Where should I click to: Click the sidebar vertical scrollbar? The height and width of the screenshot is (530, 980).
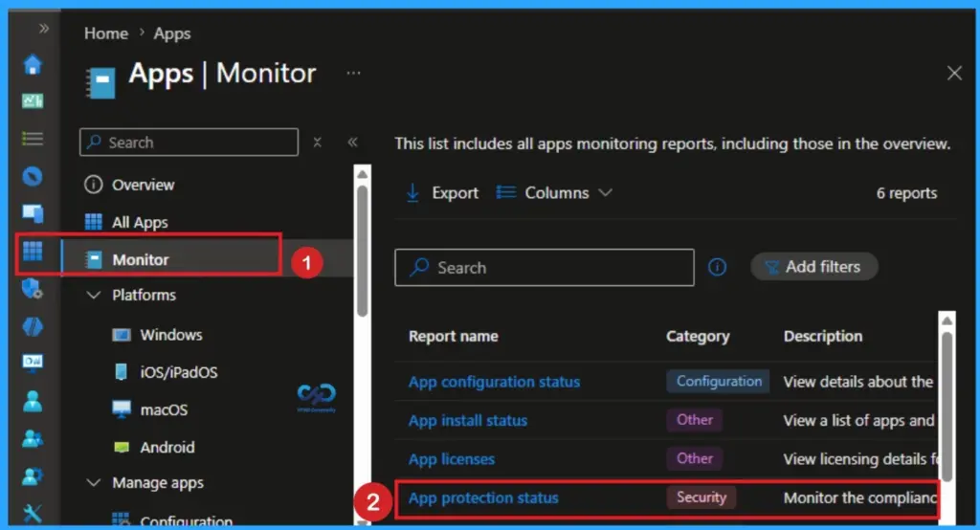click(x=362, y=250)
